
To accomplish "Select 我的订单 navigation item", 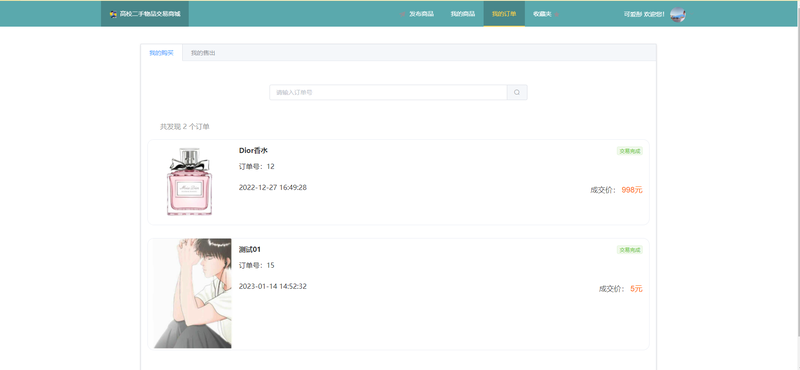I will click(x=504, y=14).
